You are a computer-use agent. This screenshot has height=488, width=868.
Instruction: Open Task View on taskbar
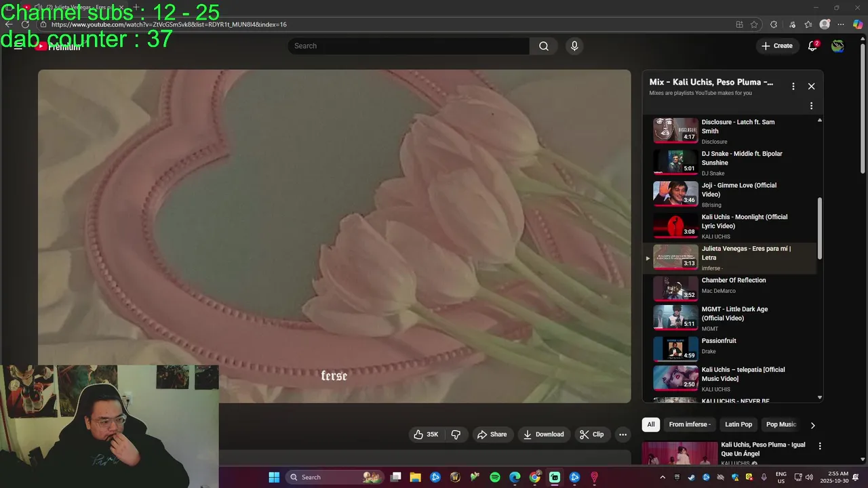pyautogui.click(x=396, y=477)
